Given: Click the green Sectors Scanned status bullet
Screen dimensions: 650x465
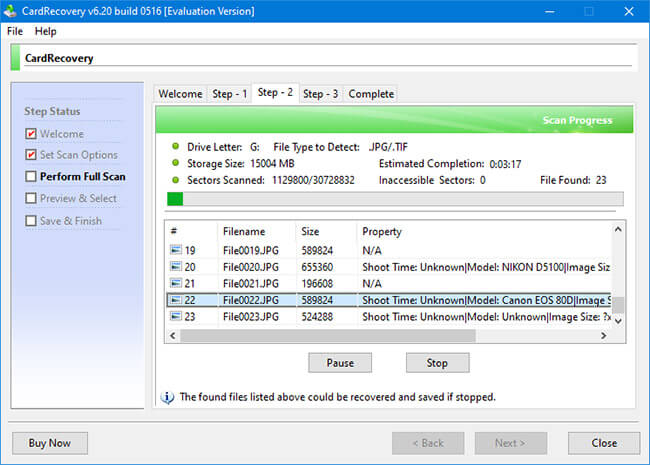Looking at the screenshot, I should pyautogui.click(x=176, y=180).
